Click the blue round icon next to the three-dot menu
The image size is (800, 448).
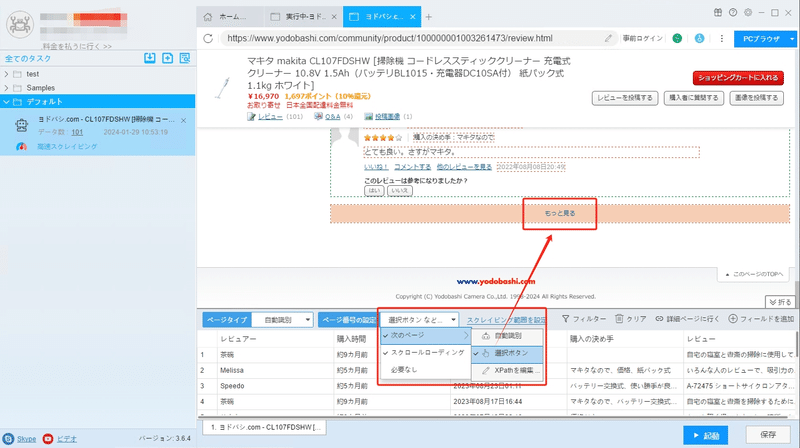point(699,38)
